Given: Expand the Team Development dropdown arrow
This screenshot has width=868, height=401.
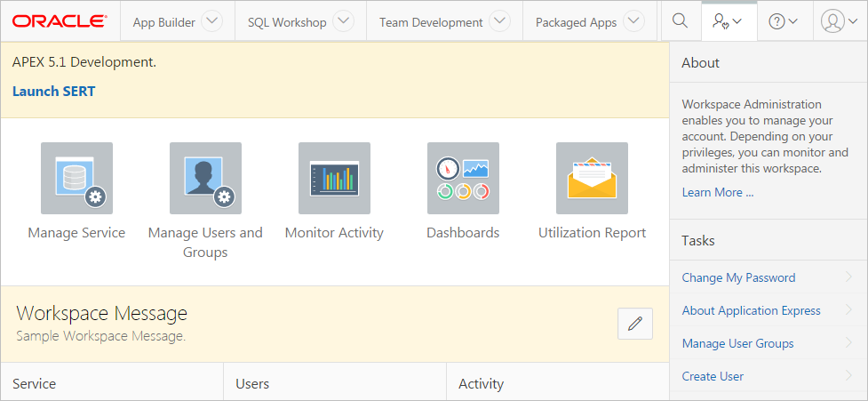Looking at the screenshot, I should coord(500,22).
